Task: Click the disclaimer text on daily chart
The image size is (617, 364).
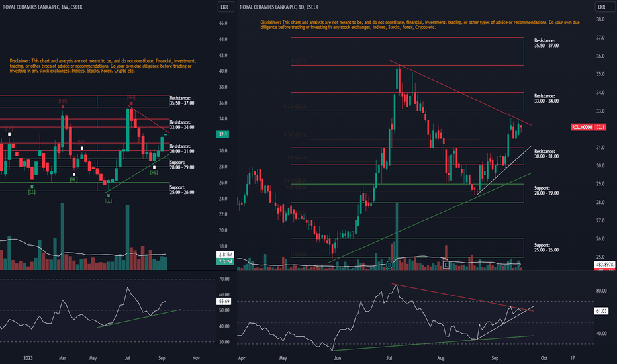Action: click(x=420, y=24)
